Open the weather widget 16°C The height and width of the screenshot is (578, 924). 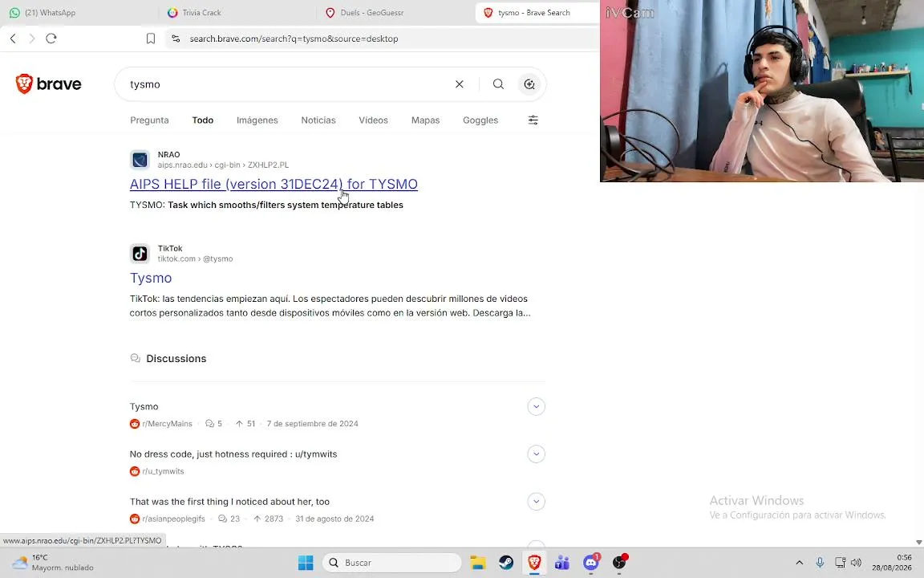pyautogui.click(x=53, y=563)
